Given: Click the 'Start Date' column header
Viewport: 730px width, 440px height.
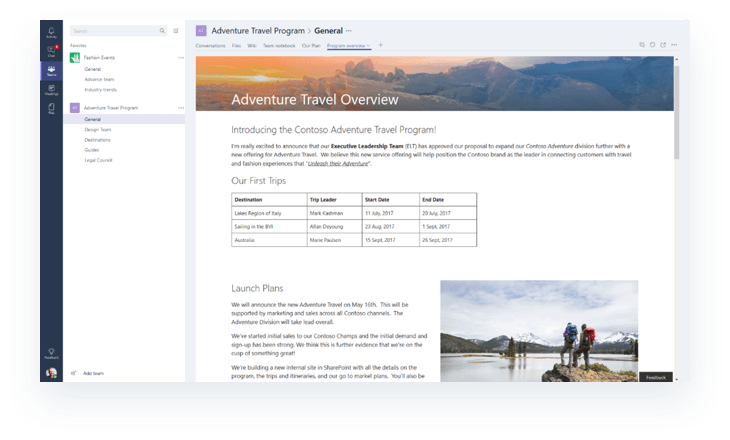Looking at the screenshot, I should pos(391,199).
